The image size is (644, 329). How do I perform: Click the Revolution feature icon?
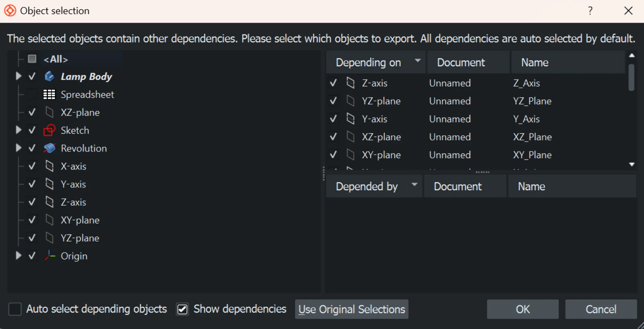[x=49, y=148]
